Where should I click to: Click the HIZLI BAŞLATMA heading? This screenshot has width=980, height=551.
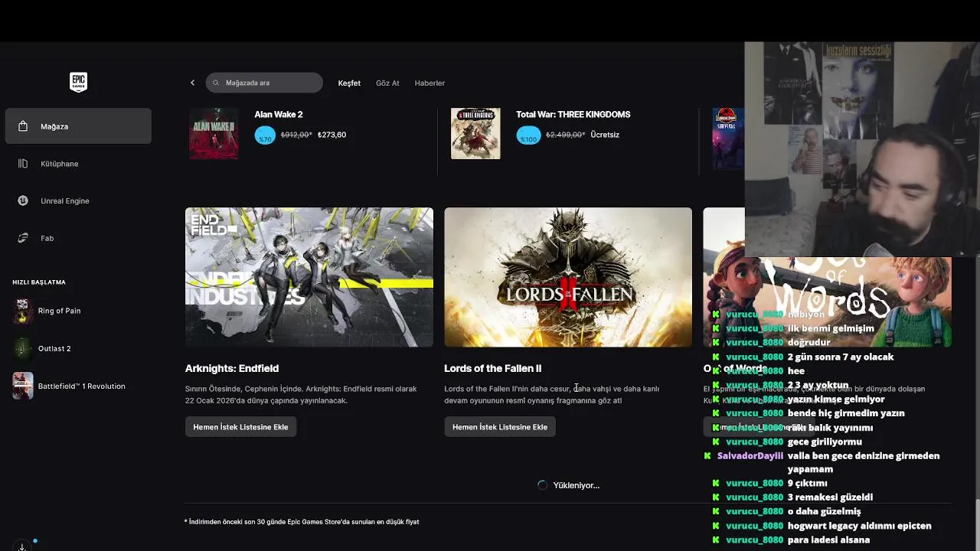(39, 282)
